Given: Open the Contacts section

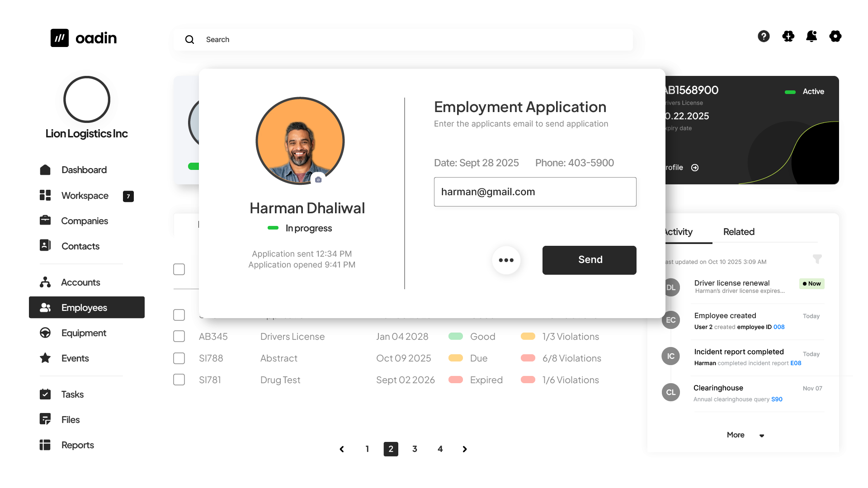Looking at the screenshot, I should point(80,246).
